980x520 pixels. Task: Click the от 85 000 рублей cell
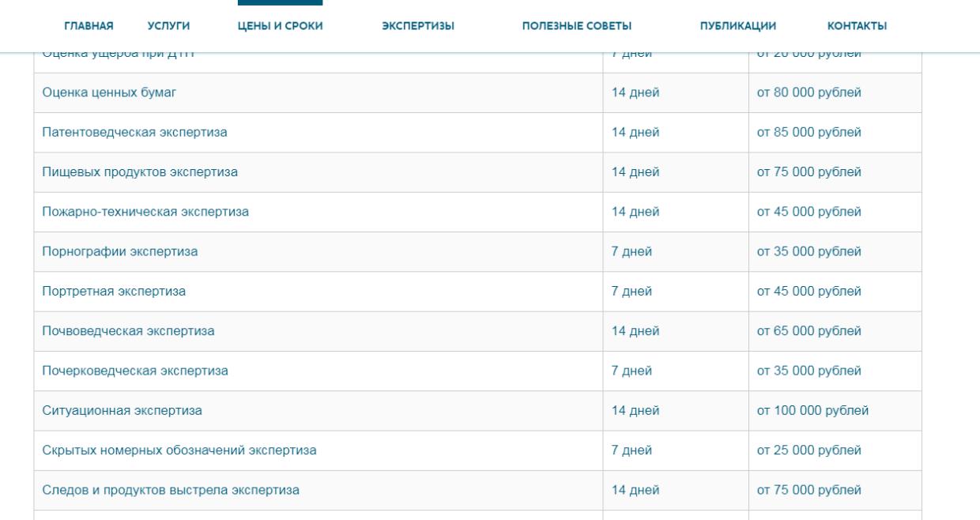click(809, 132)
